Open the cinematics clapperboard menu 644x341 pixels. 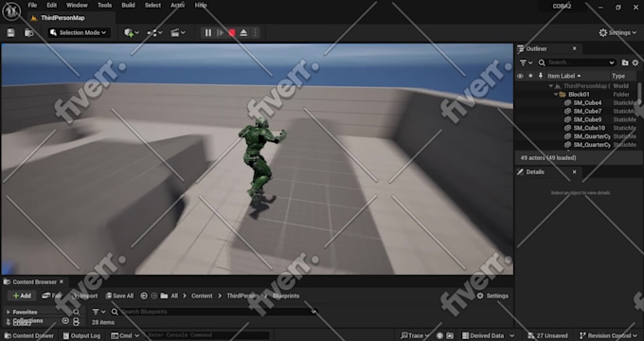[x=178, y=33]
